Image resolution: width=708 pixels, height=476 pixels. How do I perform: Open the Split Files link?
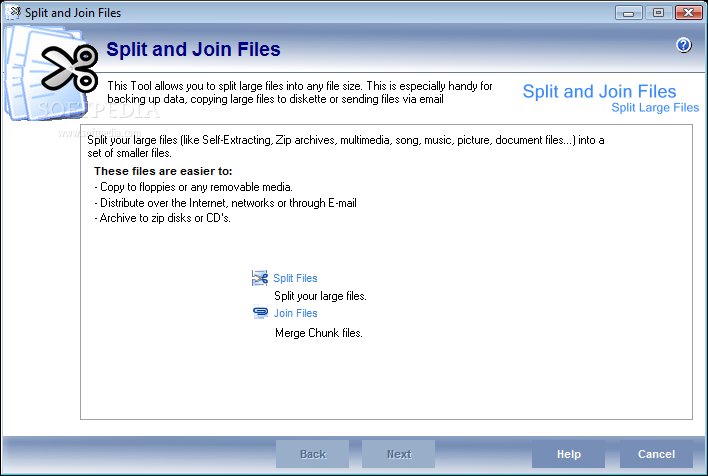click(295, 278)
